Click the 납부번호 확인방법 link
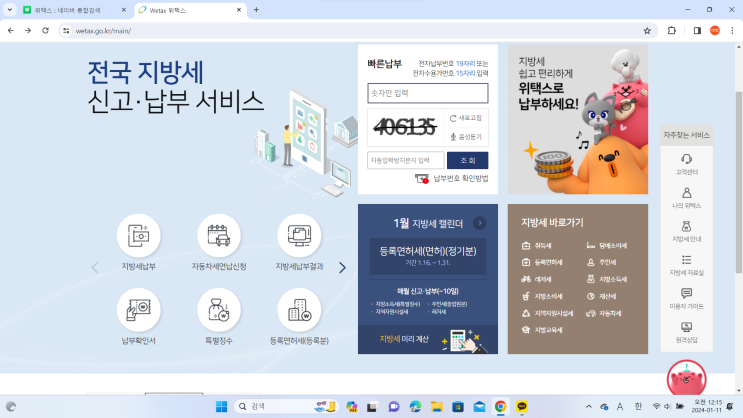 tap(452, 179)
